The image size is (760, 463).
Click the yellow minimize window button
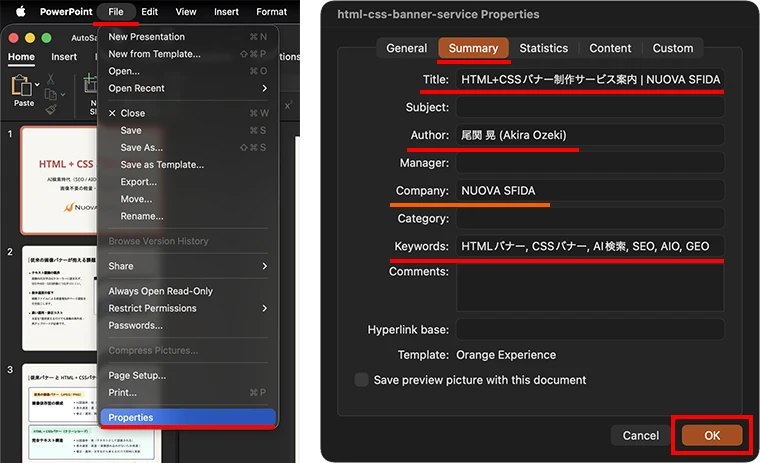pyautogui.click(x=30, y=38)
